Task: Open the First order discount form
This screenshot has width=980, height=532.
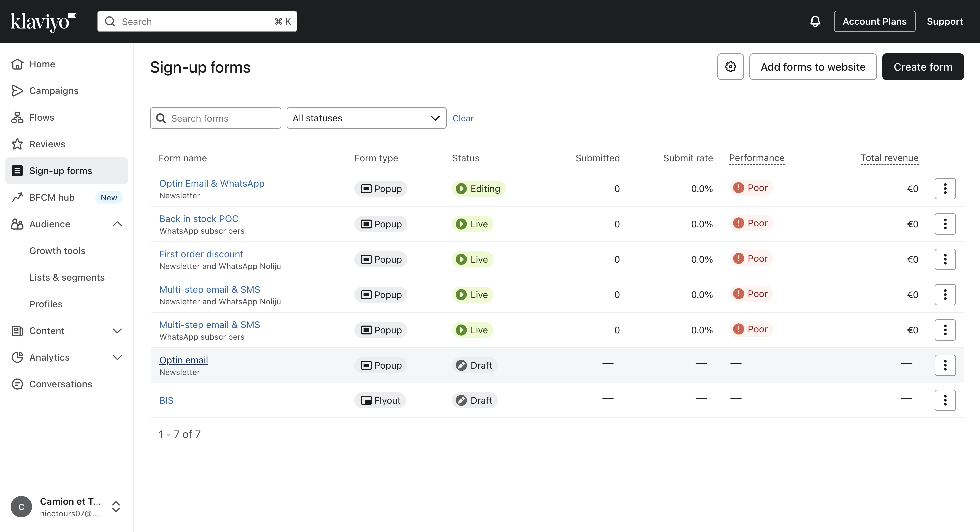Action: point(201,254)
